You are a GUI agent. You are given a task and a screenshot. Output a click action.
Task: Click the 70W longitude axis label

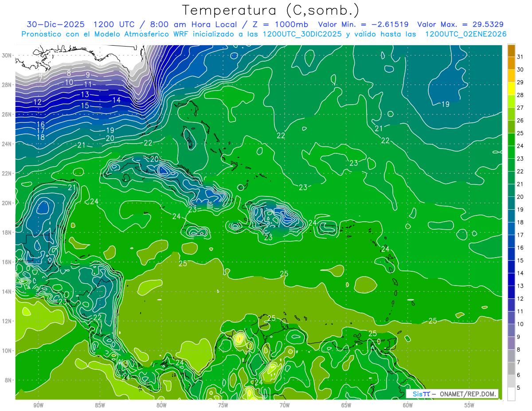pos(285,406)
